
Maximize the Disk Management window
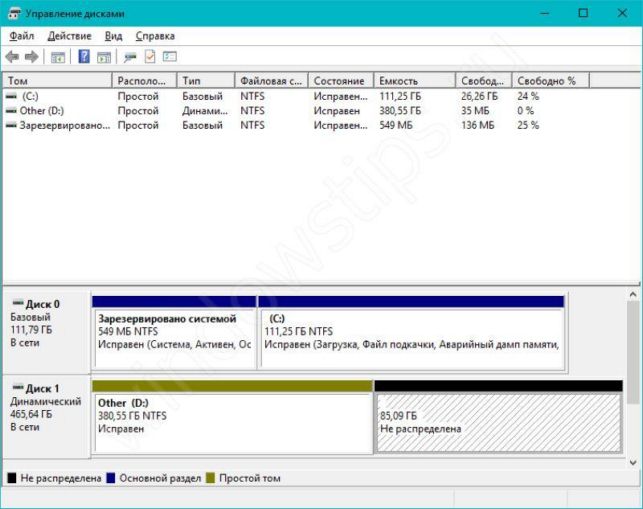click(x=583, y=13)
